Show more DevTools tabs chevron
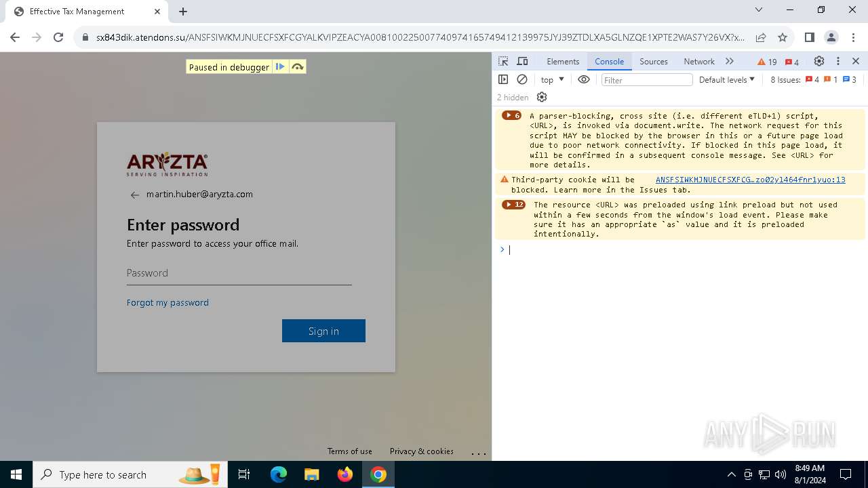The width and height of the screenshot is (868, 488). 730,61
